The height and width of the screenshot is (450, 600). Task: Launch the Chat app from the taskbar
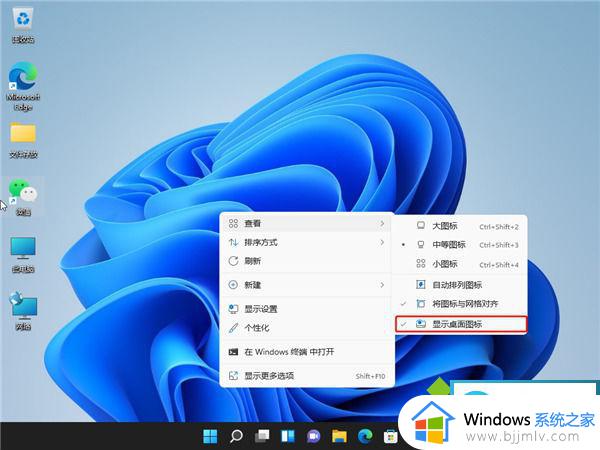pyautogui.click(x=313, y=436)
